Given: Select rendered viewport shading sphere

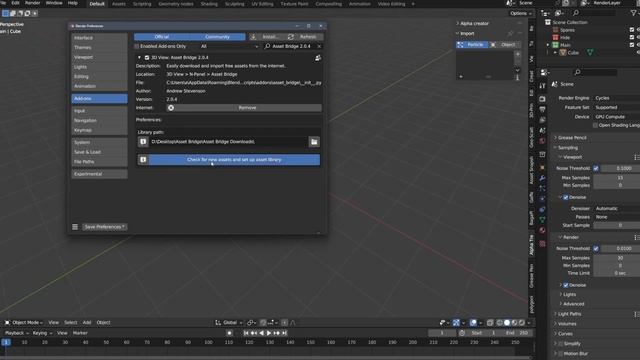Looking at the screenshot, I should (522, 322).
